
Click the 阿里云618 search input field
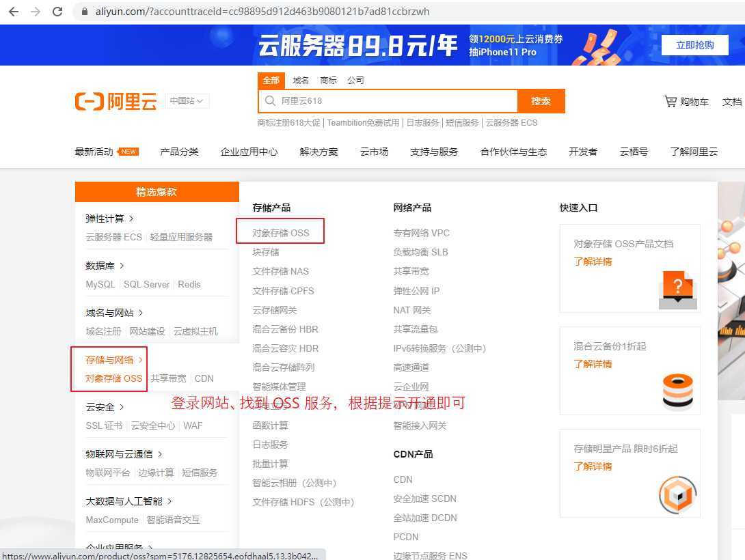388,100
